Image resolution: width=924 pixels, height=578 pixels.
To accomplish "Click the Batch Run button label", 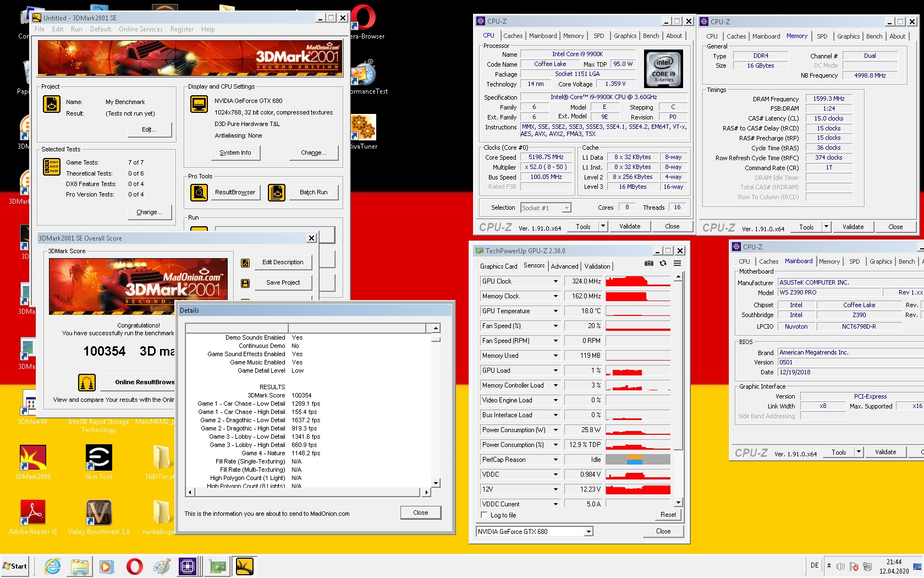I will (313, 193).
